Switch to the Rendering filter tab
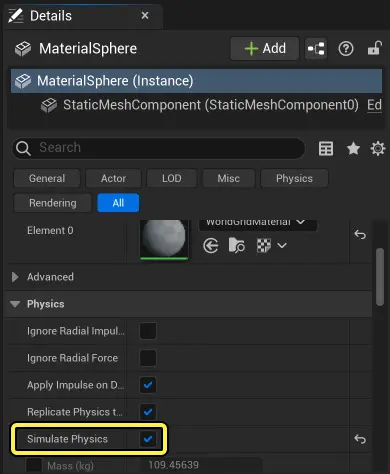This screenshot has height=474, width=390. [53, 203]
